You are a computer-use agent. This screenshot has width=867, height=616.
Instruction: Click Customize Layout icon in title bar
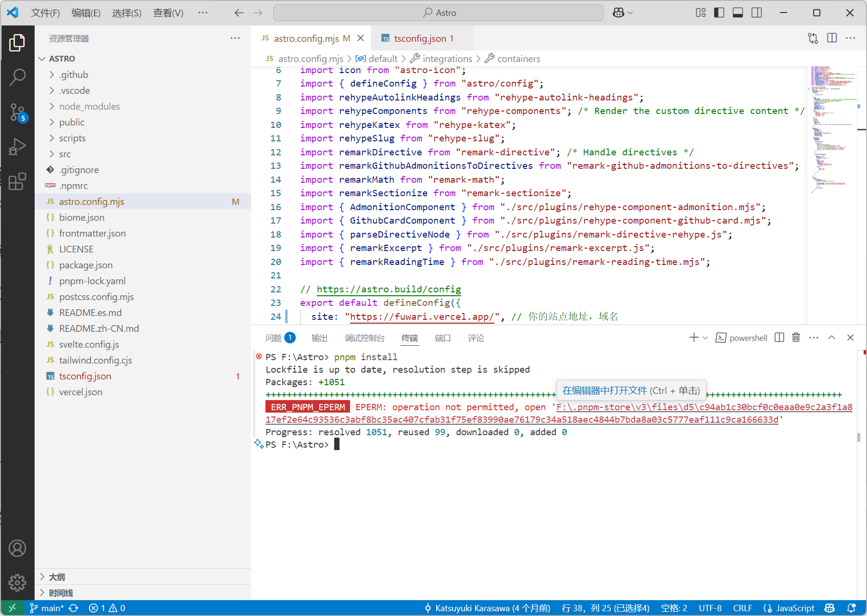click(701, 13)
